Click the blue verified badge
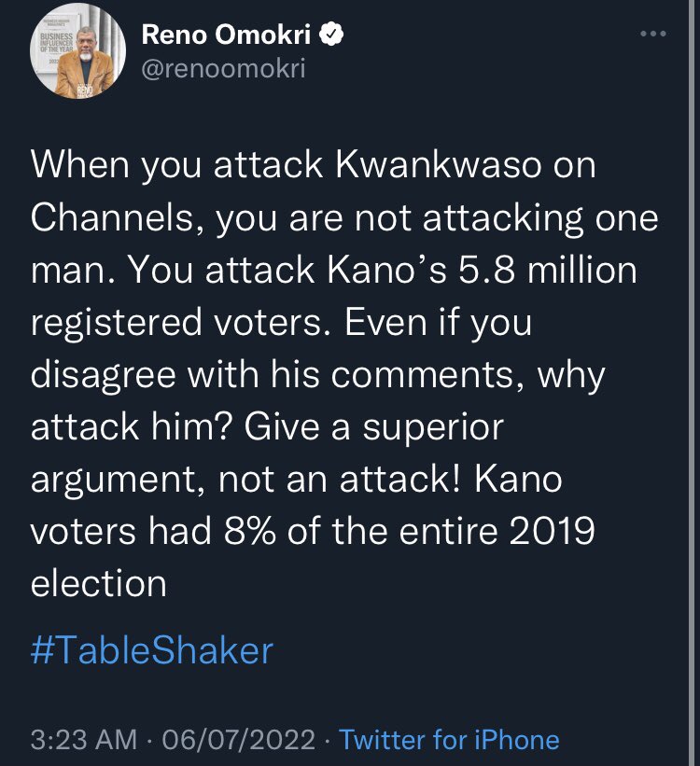The height and width of the screenshot is (766, 700). [x=331, y=35]
